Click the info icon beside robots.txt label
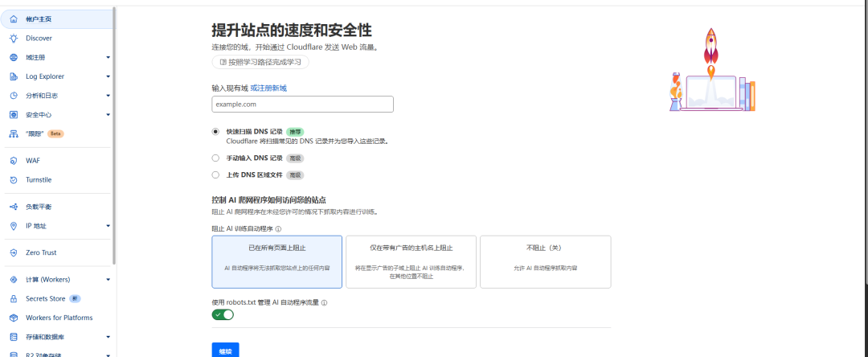Image resolution: width=868 pixels, height=357 pixels. pos(325,303)
